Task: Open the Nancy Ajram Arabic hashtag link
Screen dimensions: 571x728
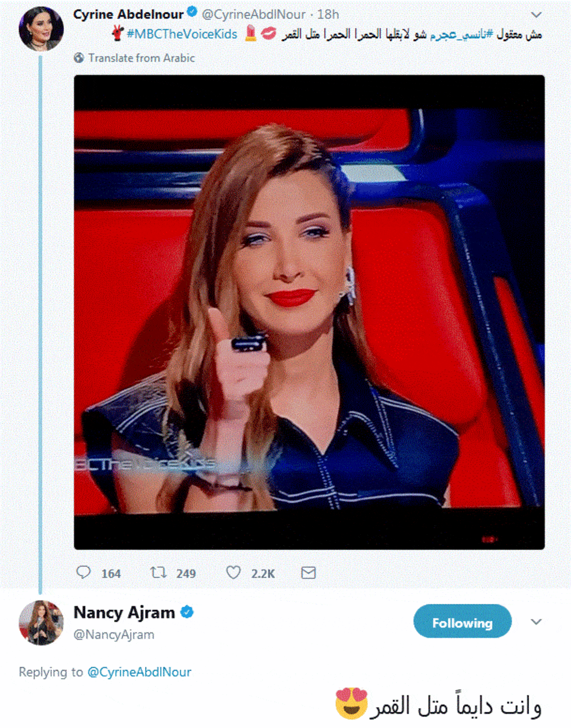Action: pyautogui.click(x=462, y=34)
